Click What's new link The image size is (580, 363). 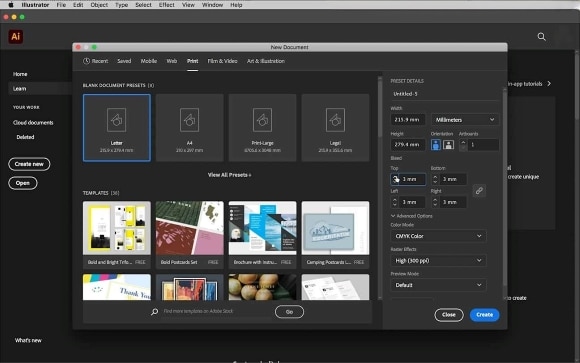28,340
